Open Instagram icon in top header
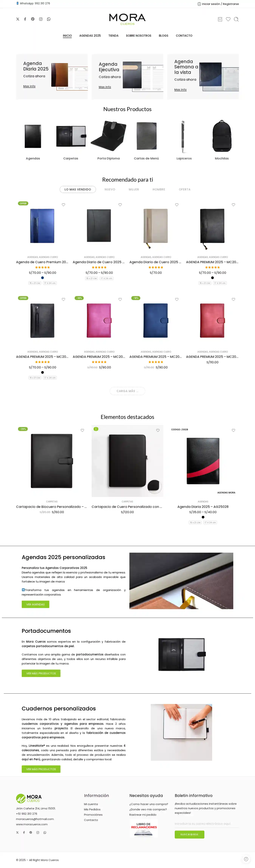The height and width of the screenshot is (868, 255). click(41, 19)
